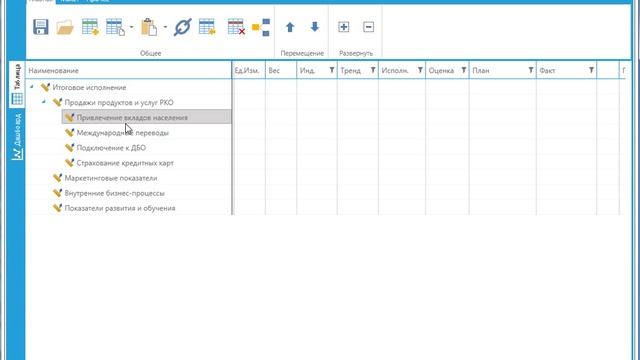This screenshot has width=640, height=360.
Task: Open the Paste dropdown arrow
Action: tap(165, 27)
